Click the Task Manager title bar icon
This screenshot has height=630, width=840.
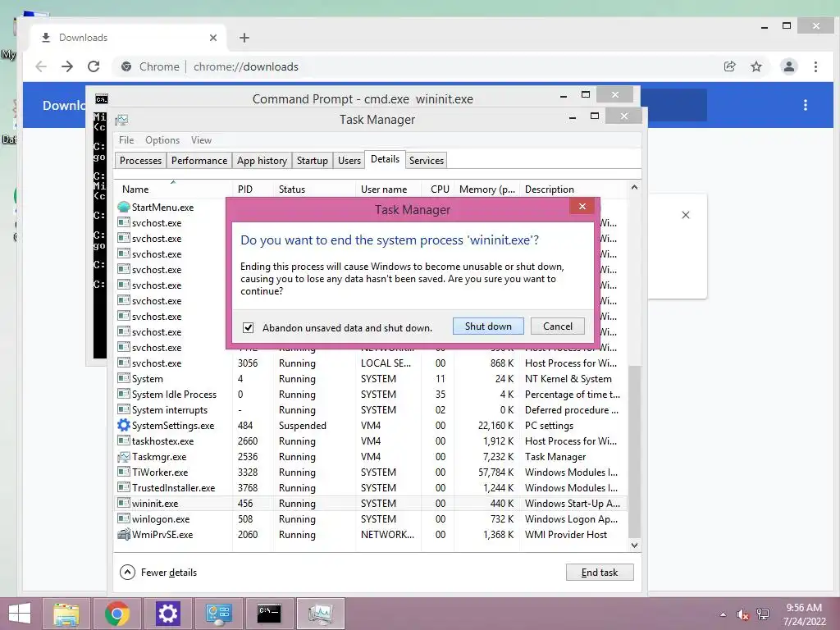click(x=121, y=120)
